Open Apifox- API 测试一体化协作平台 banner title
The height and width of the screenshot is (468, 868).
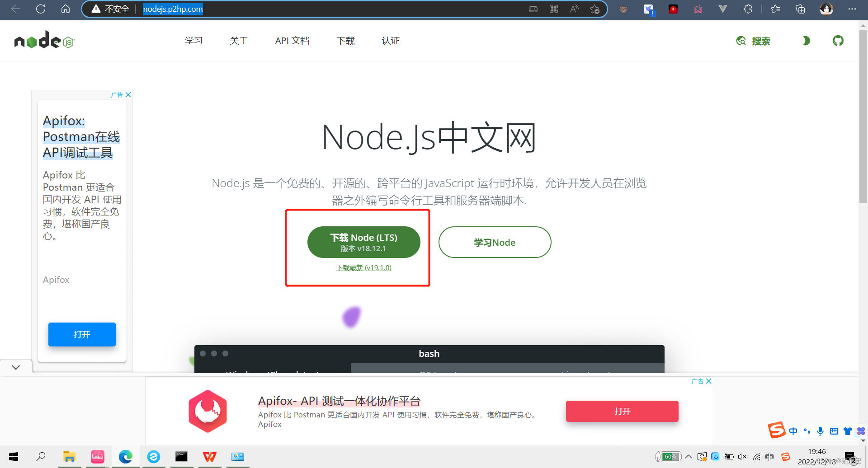point(339,401)
